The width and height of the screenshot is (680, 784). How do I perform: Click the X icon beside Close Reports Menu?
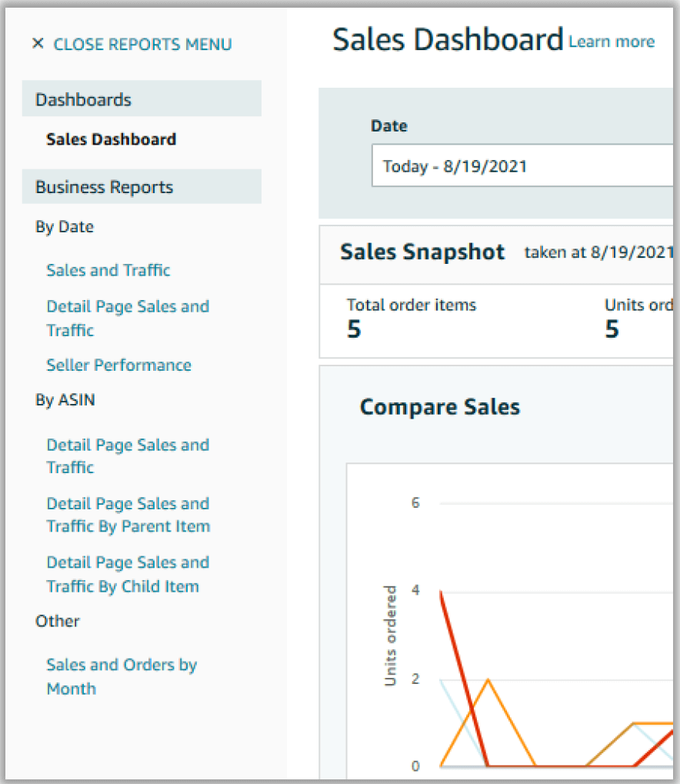tap(38, 44)
